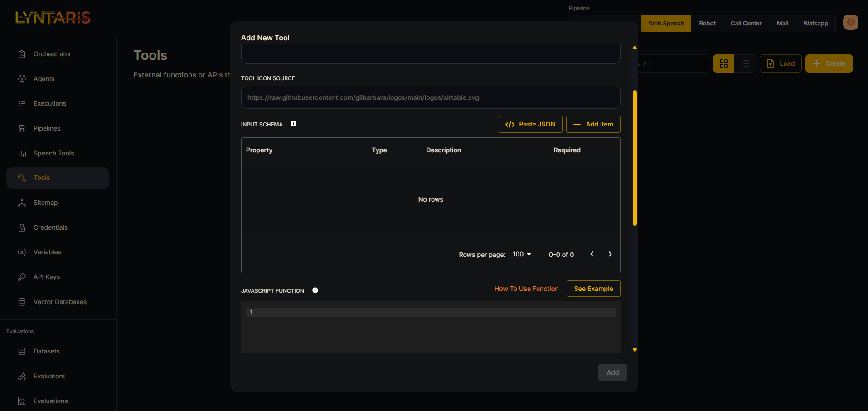Click the Orchestrator sidebar icon
The width and height of the screenshot is (868, 411).
(22, 54)
